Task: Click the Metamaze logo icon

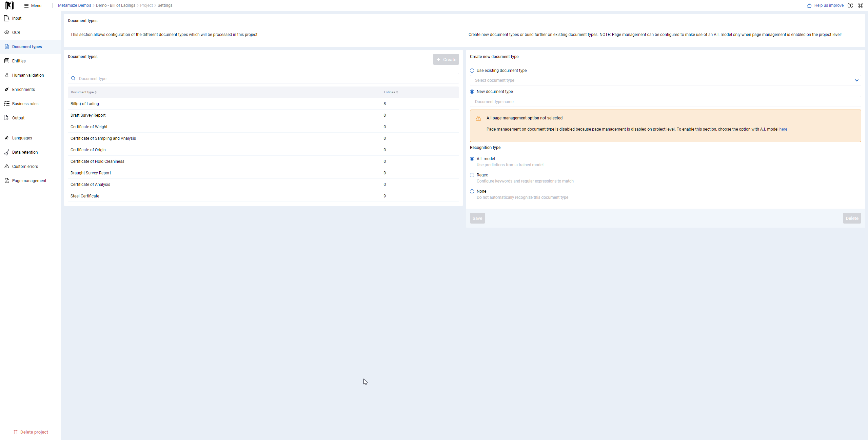Action: pos(9,5)
